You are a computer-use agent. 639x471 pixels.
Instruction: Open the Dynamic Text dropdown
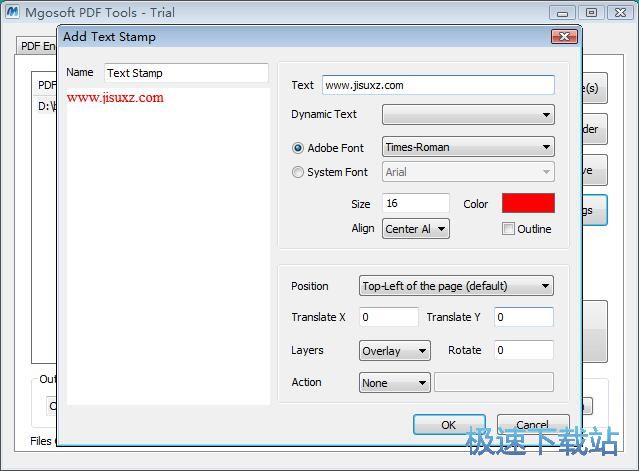(468, 115)
